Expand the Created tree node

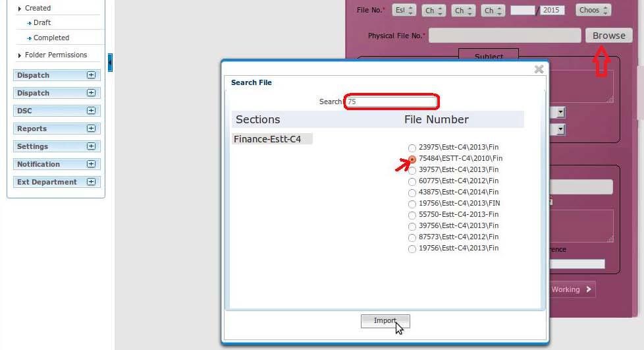tap(19, 8)
